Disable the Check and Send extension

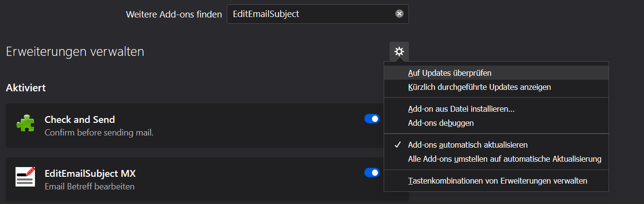coord(372,119)
